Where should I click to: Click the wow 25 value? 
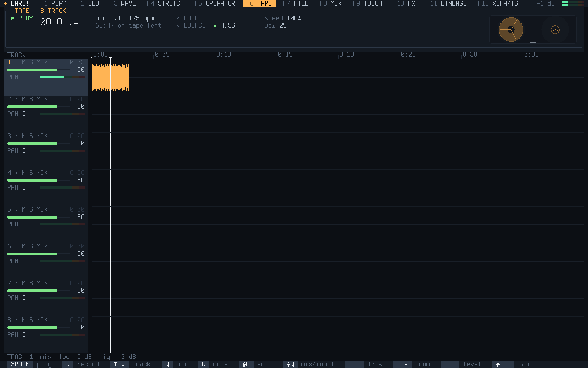coord(283,26)
